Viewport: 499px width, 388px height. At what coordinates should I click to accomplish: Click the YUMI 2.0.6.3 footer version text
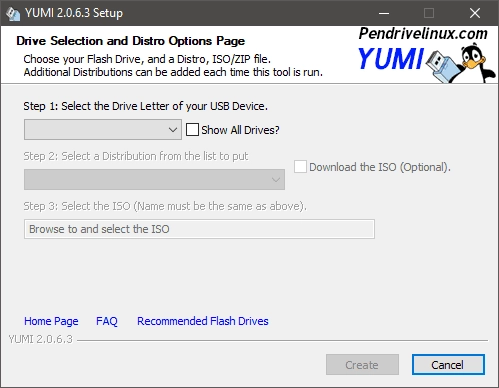click(x=40, y=339)
